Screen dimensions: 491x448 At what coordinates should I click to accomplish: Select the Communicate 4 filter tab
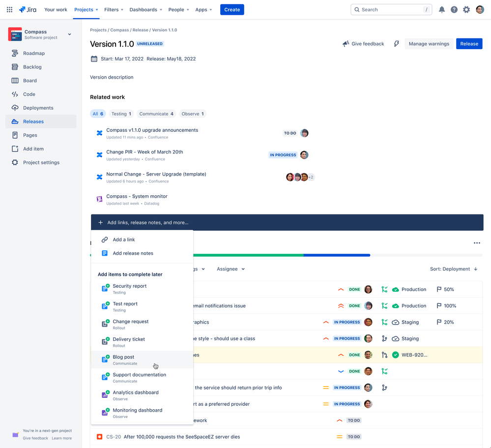tap(156, 114)
